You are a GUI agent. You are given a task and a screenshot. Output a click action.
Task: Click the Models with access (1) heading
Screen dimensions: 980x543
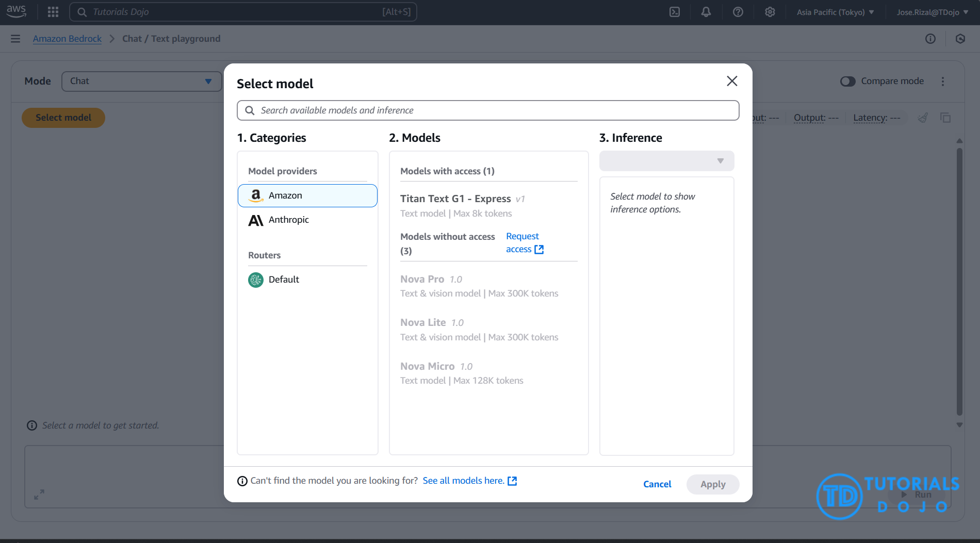click(x=447, y=171)
